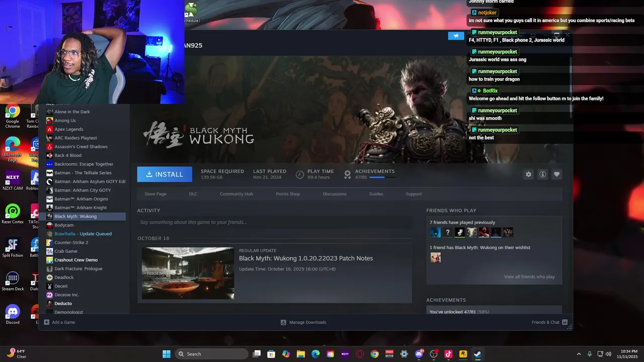This screenshot has height=362, width=644.
Task: Open Discord desktop shortcut
Action: click(x=13, y=315)
